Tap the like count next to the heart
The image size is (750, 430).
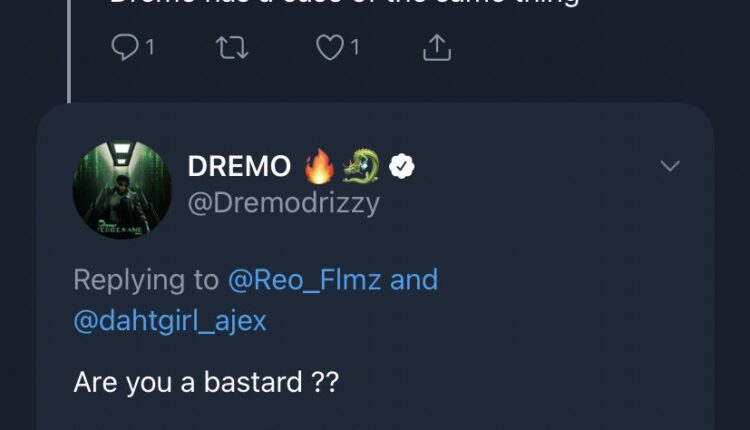click(355, 47)
